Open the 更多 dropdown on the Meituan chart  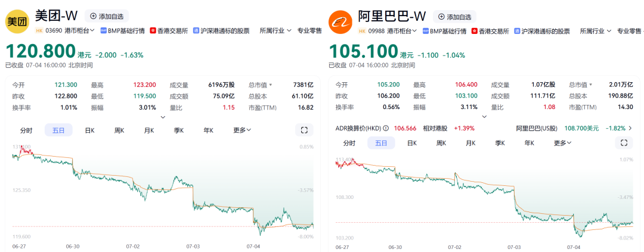tap(242, 130)
